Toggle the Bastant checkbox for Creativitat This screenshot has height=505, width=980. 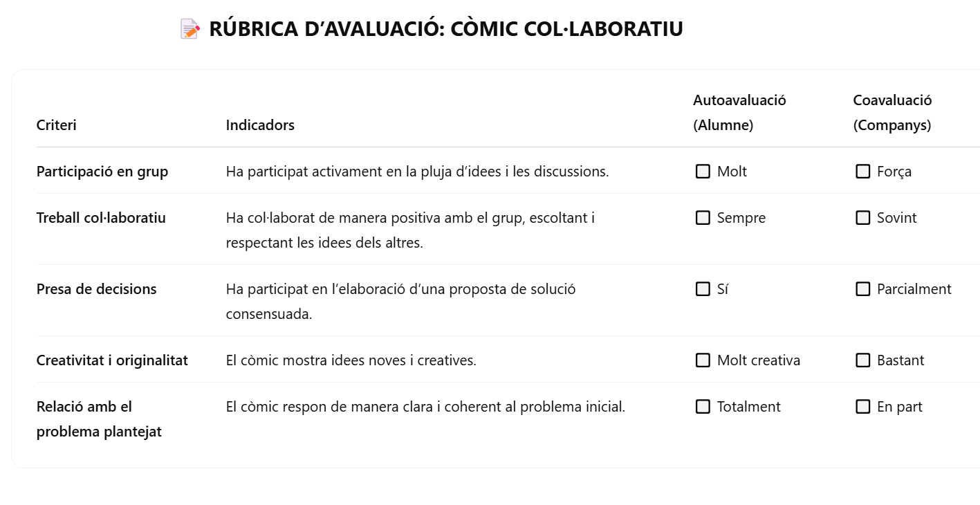(x=862, y=360)
